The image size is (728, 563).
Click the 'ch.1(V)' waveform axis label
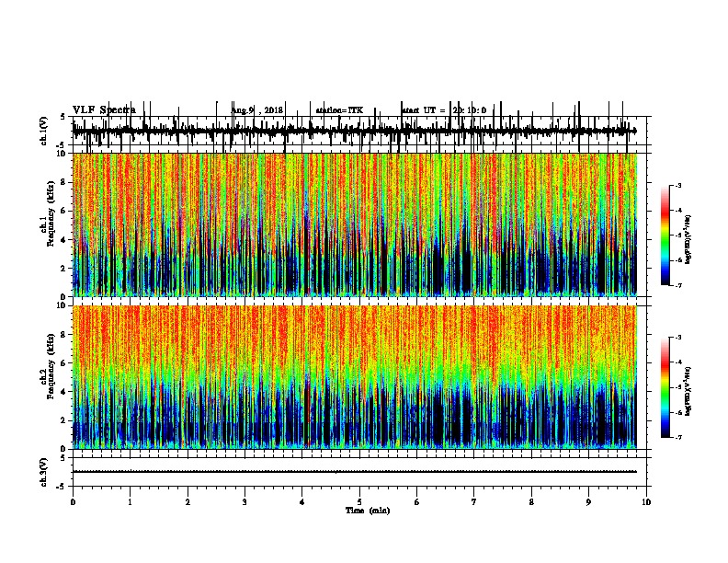pyautogui.click(x=44, y=131)
